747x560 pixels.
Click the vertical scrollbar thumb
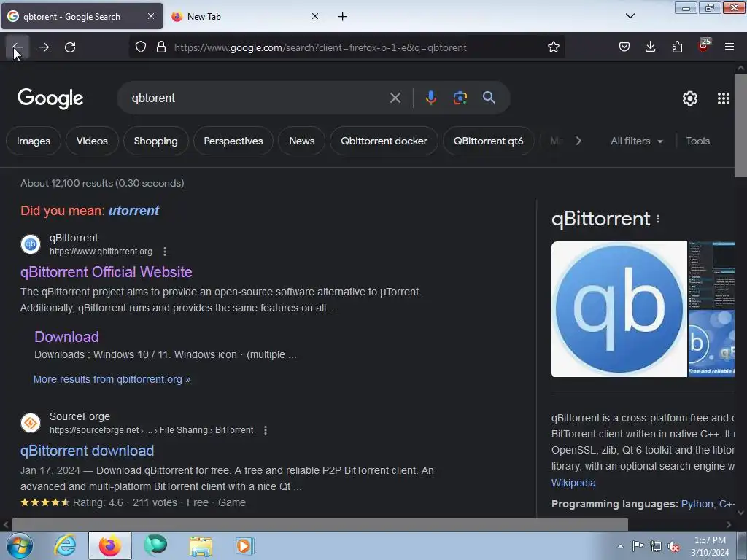click(x=740, y=125)
